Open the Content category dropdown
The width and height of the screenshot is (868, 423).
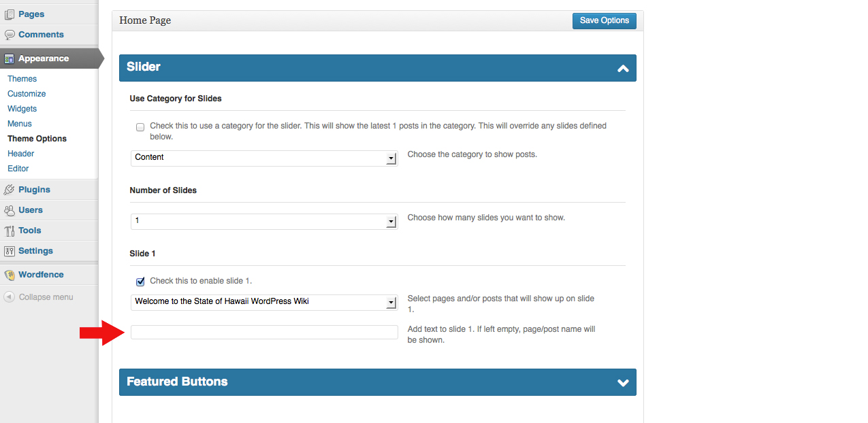point(263,158)
